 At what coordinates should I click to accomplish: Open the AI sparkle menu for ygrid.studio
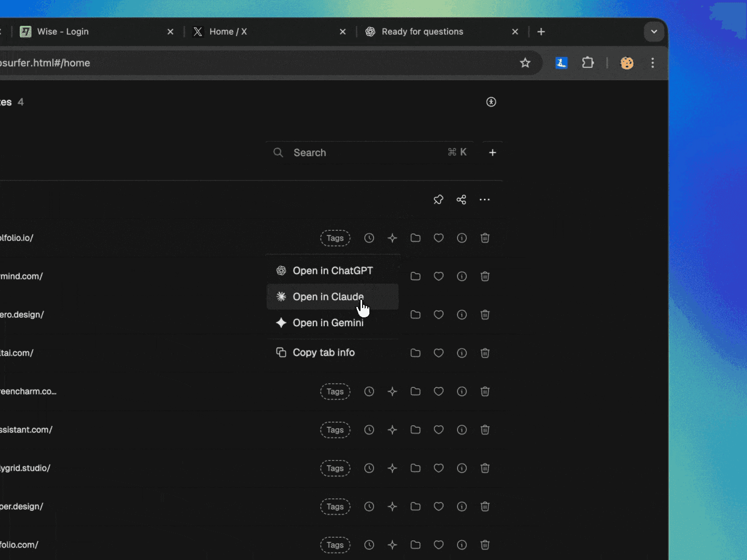coord(392,468)
